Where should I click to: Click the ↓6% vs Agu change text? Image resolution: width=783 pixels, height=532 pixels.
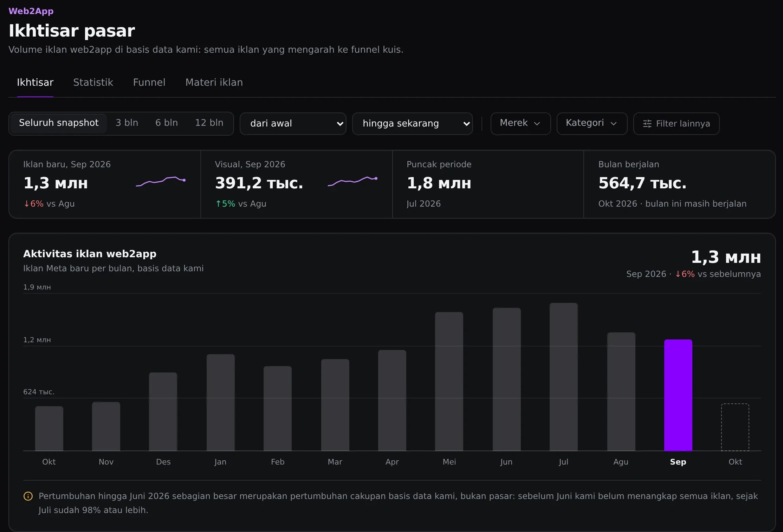coord(49,204)
